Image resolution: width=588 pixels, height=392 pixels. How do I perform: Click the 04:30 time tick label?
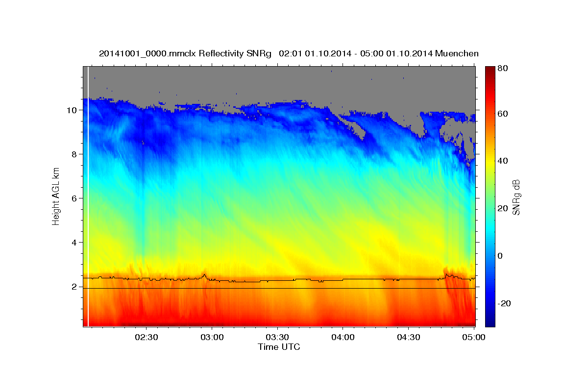409,338
